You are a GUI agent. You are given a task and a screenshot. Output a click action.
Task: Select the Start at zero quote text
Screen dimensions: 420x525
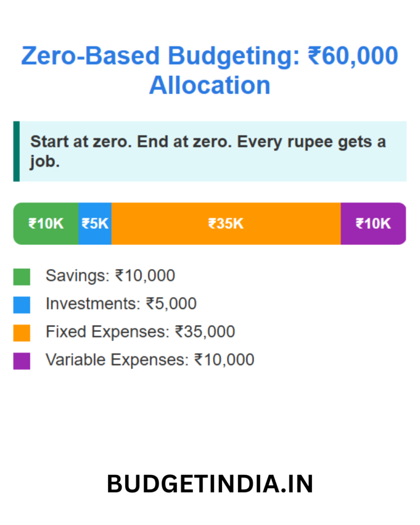pyautogui.click(x=208, y=151)
